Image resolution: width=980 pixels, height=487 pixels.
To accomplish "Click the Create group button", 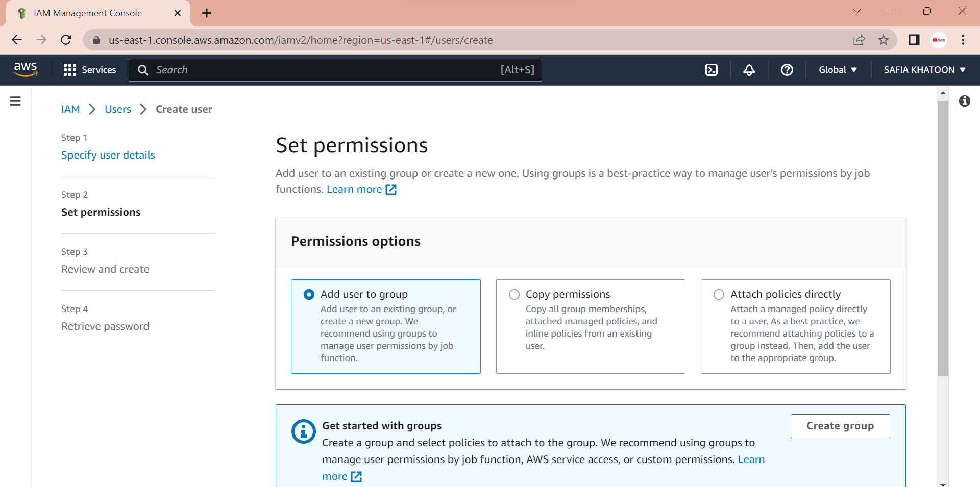I will point(840,426).
